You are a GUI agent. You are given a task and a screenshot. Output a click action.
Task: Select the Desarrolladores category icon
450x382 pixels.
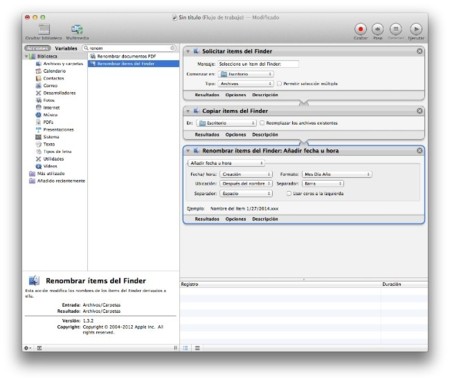pos(38,93)
